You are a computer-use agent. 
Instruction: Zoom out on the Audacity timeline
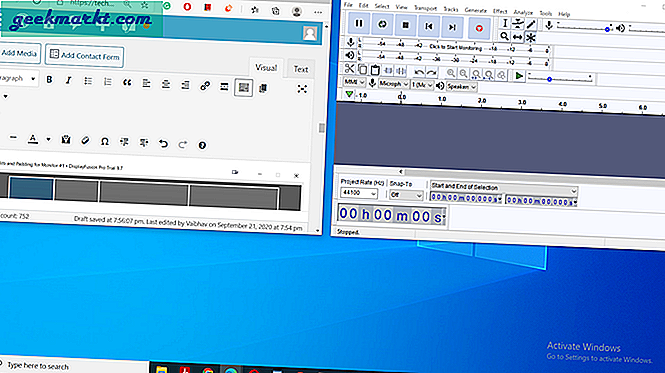click(x=464, y=74)
